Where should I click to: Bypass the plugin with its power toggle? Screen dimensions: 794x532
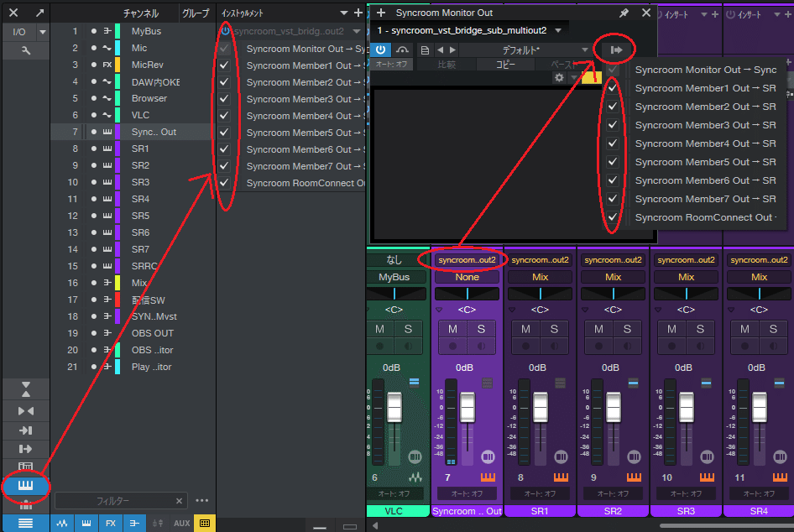(x=380, y=50)
